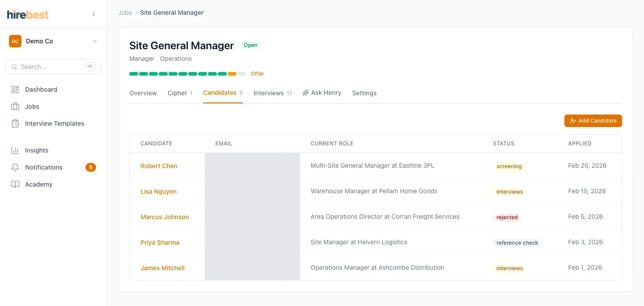Click the STATUS column header
Image resolution: width=644 pixels, height=306 pixels.
[x=504, y=144]
